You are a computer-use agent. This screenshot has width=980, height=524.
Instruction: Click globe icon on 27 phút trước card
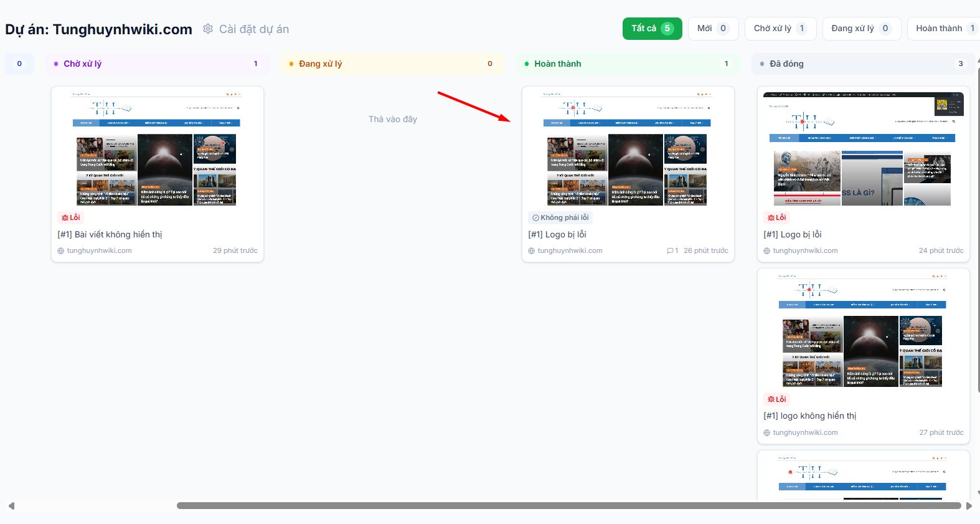tap(767, 432)
